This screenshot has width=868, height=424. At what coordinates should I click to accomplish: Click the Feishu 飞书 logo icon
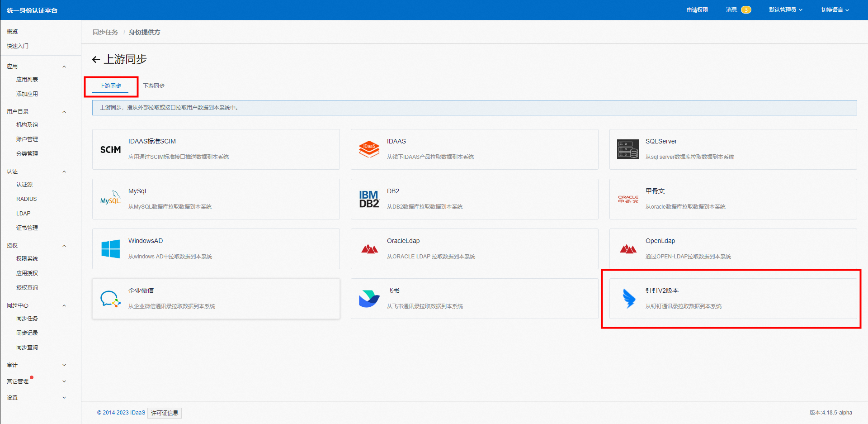point(369,299)
